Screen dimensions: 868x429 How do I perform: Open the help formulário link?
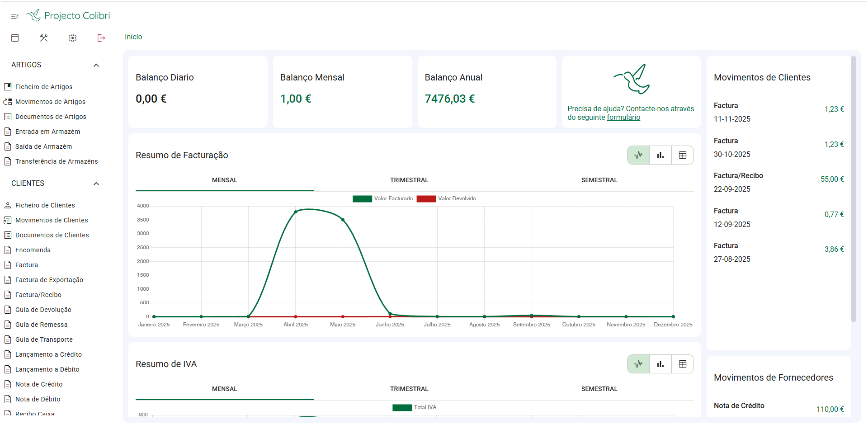(623, 118)
